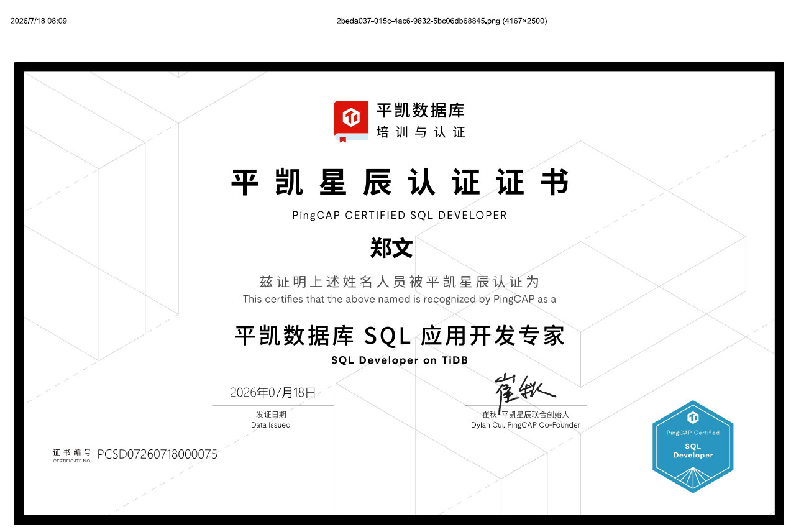Select the title '平凯数据库 SQL 应用开发专家'
791x532 pixels.
[400, 336]
